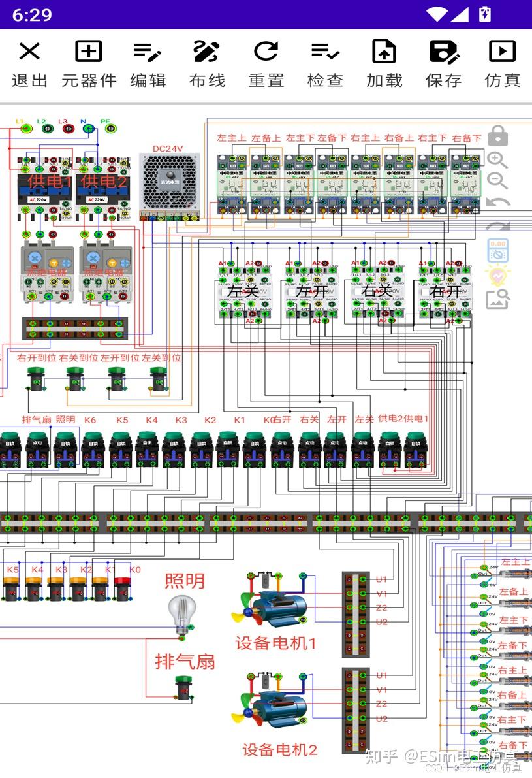Tap the 退出 exit icon
The width and height of the screenshot is (532, 778).
[x=29, y=51]
